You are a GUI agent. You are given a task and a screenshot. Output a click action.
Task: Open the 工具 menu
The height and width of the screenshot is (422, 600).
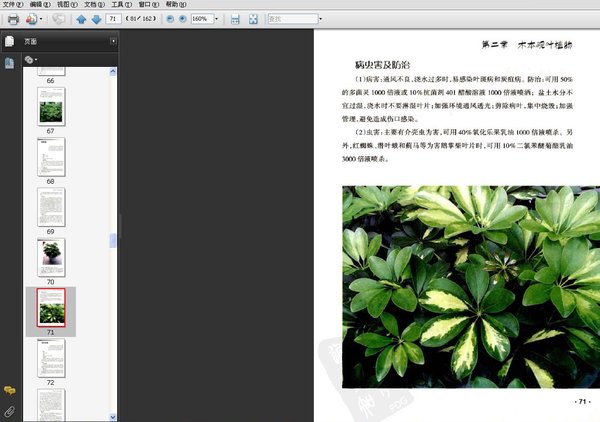click(122, 4)
